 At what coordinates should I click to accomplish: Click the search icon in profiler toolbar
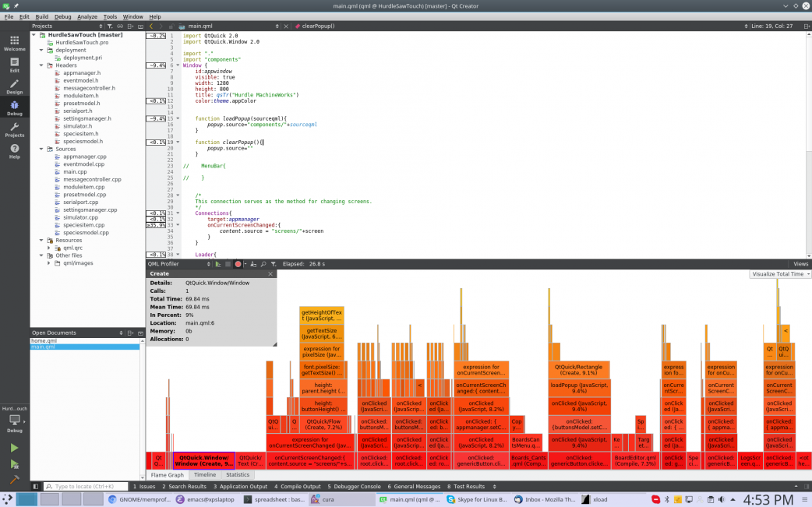(x=264, y=264)
